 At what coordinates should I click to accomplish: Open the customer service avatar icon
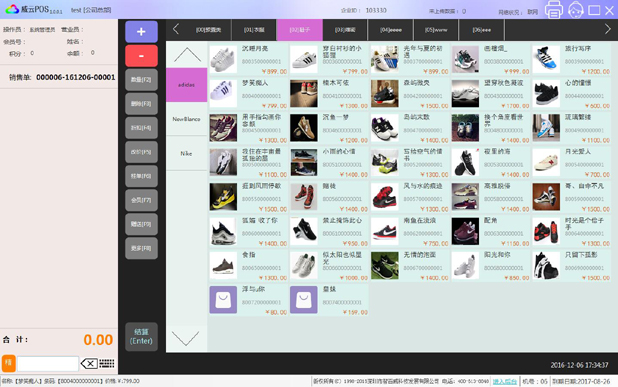(x=575, y=9)
